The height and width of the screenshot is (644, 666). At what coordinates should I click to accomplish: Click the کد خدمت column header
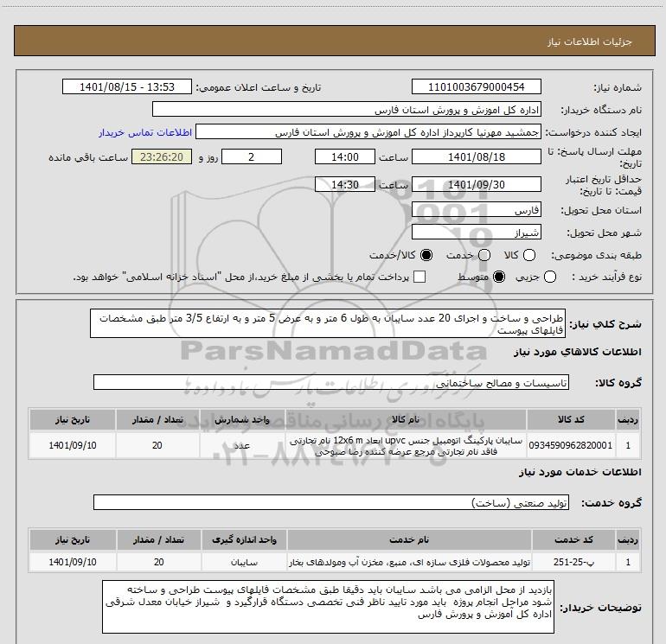(573, 539)
